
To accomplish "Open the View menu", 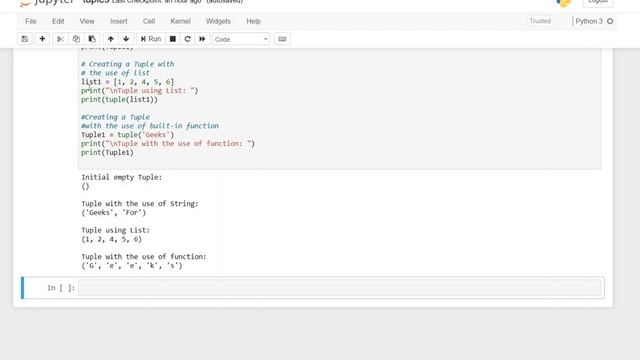I will pos(87,21).
